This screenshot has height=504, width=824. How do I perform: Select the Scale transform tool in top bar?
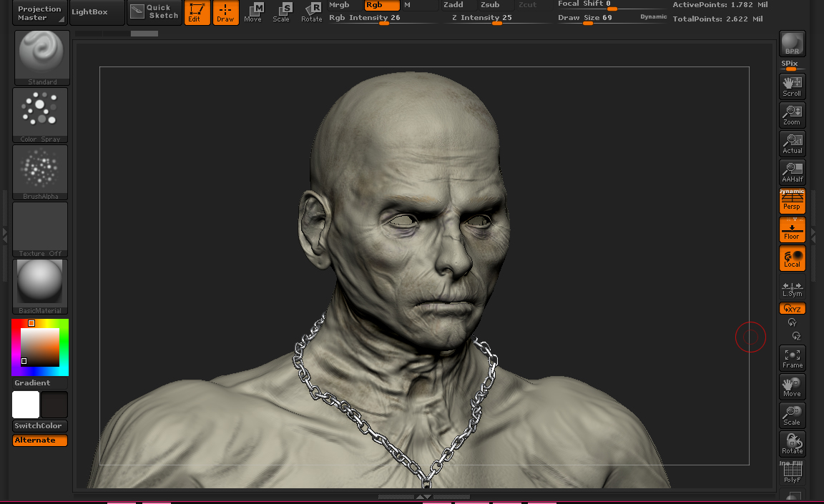(281, 13)
